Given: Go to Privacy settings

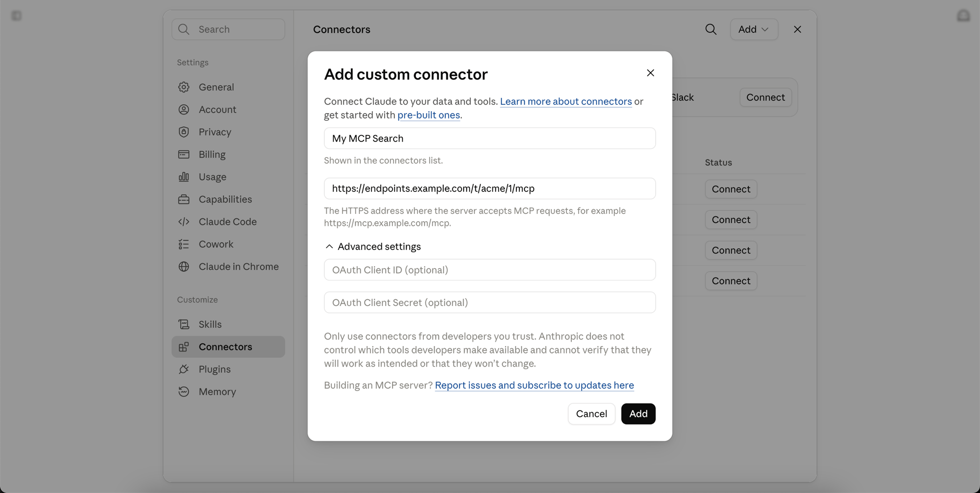Looking at the screenshot, I should pyautogui.click(x=228, y=132).
